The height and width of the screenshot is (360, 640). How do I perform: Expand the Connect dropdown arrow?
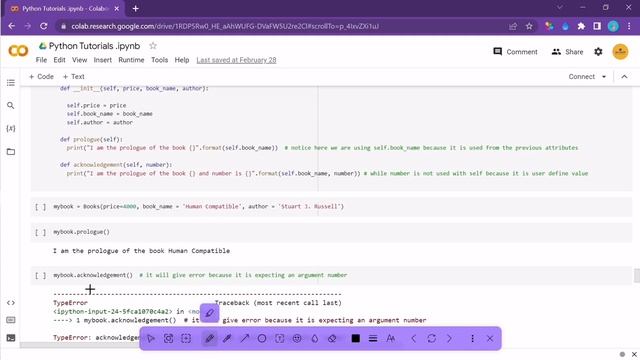point(604,77)
